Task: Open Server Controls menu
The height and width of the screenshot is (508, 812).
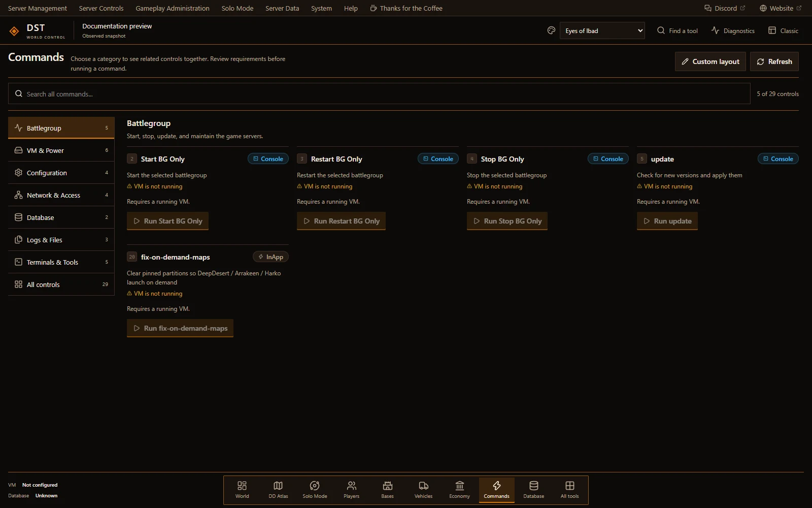Action: [101, 8]
